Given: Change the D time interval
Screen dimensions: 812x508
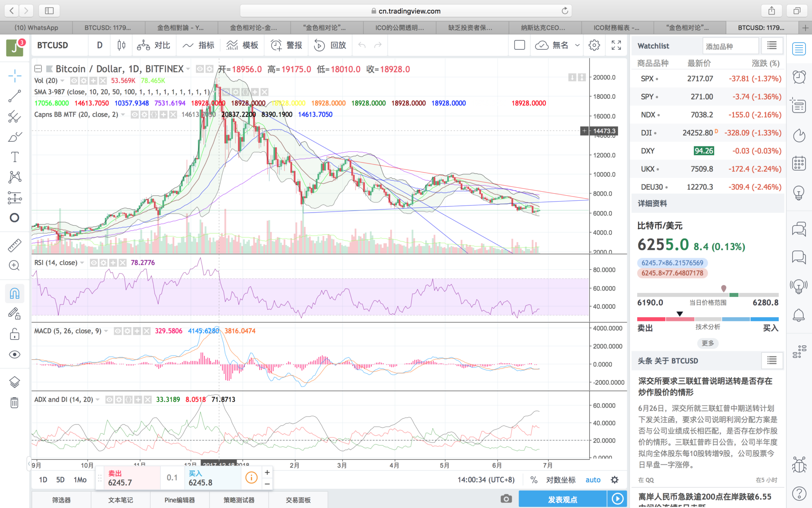Looking at the screenshot, I should click(x=100, y=45).
